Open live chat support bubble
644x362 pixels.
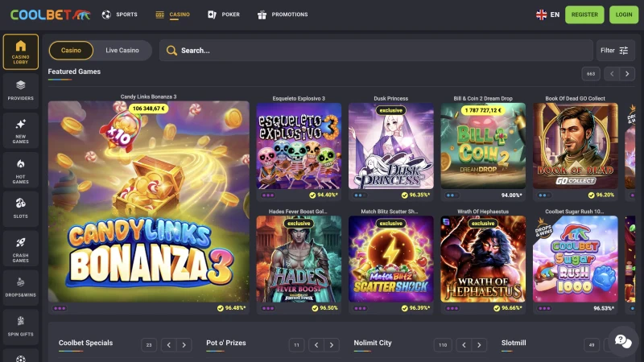621,340
